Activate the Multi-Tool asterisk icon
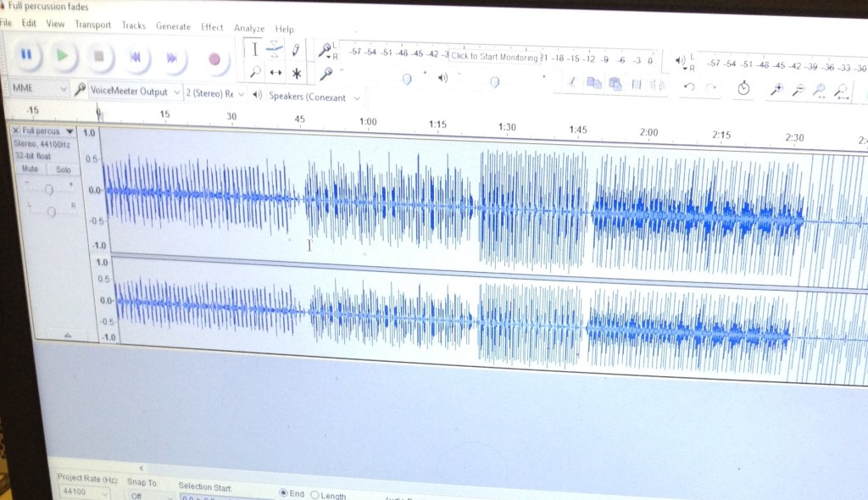Viewport: 868px width, 500px height. (x=296, y=74)
